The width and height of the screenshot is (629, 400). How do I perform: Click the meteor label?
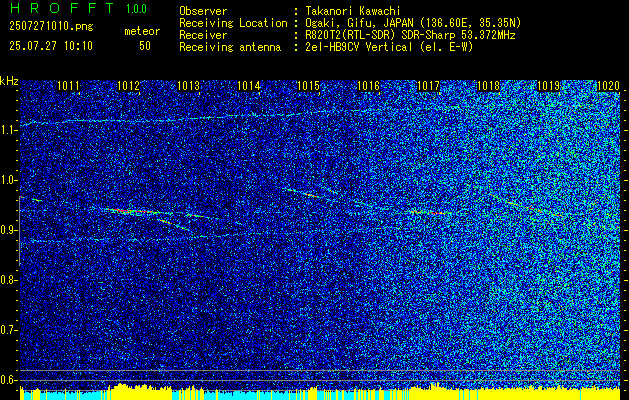pos(142,31)
